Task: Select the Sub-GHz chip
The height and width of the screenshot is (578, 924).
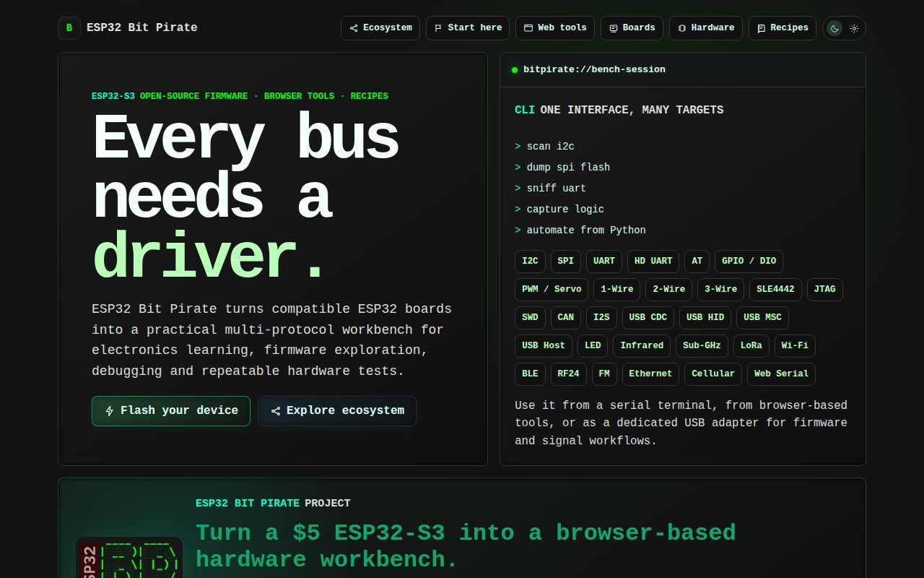Action: click(x=702, y=346)
